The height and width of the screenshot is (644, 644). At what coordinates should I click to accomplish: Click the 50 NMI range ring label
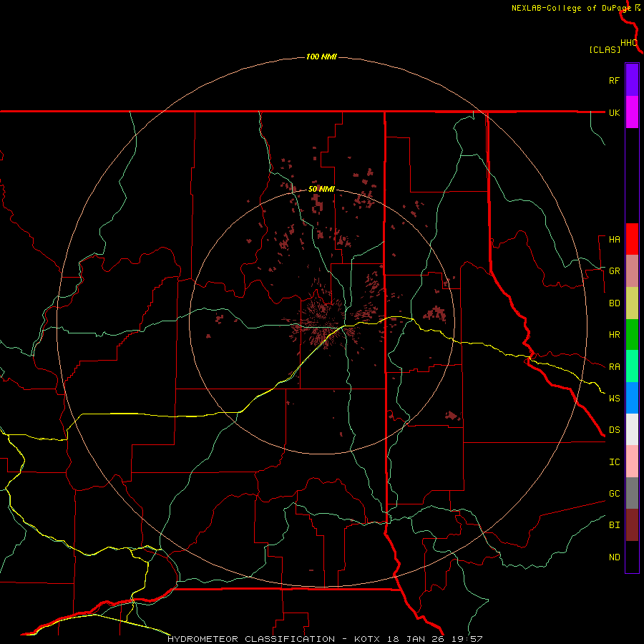(321, 189)
